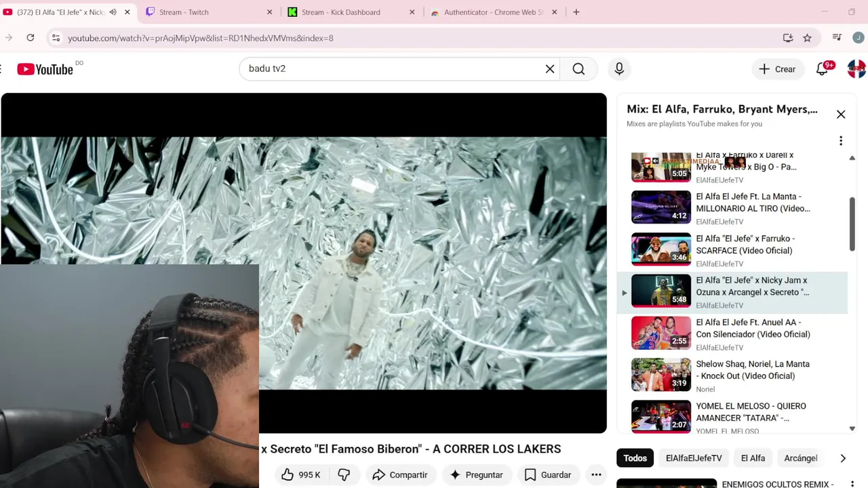Open QUIERO AMANECER "TATARA" playlist entry

point(732,416)
